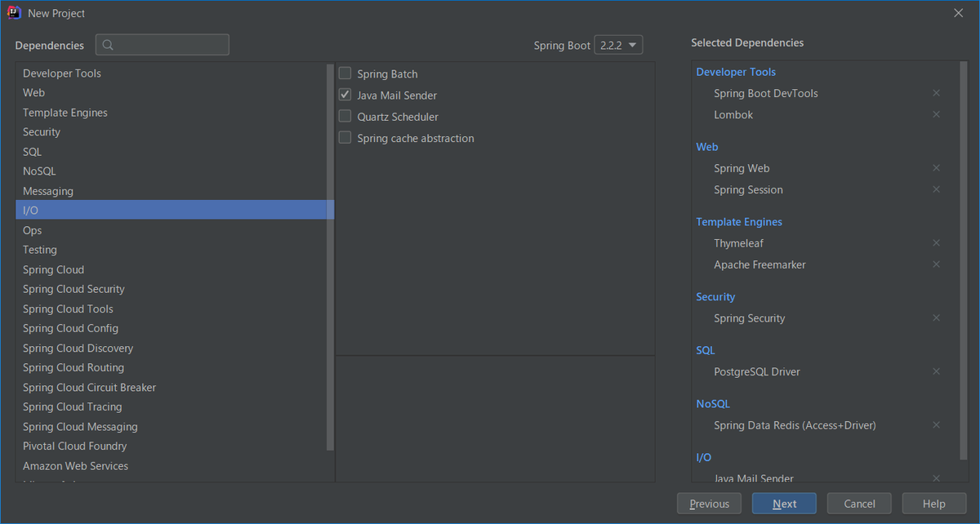The width and height of the screenshot is (980, 524).
Task: Click PostgreSQL Driver in selected list
Action: click(x=756, y=371)
